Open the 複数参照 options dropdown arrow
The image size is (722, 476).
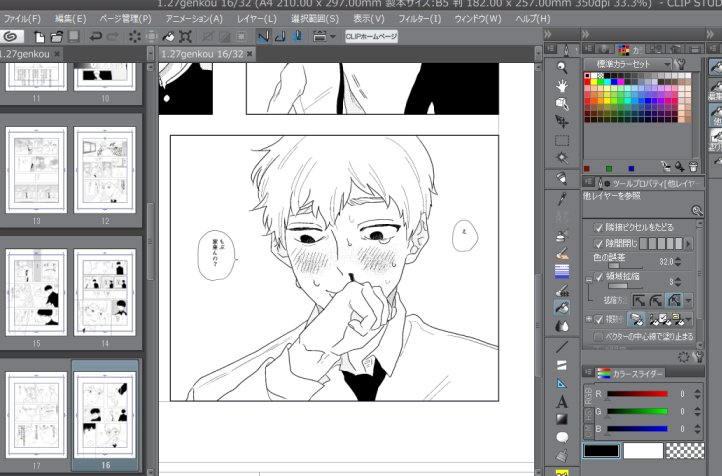coord(688,319)
